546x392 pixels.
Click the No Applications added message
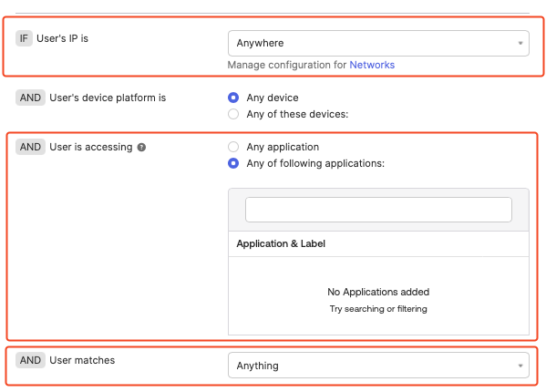click(x=378, y=292)
